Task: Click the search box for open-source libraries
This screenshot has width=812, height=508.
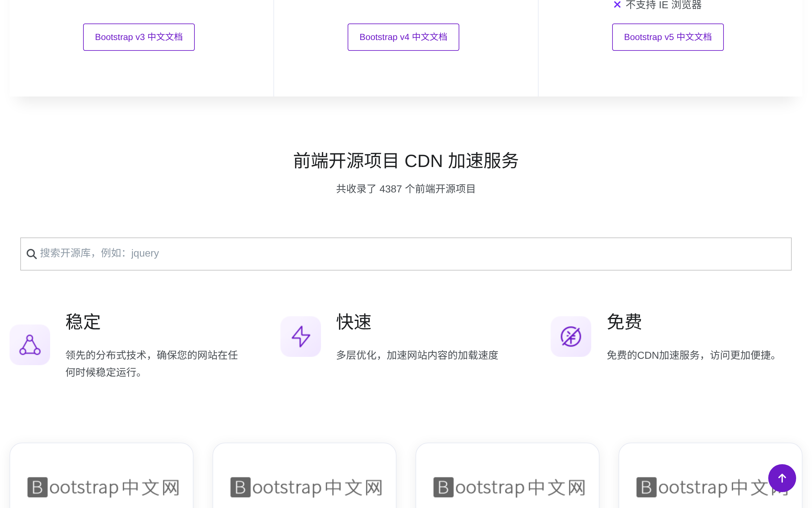Action: click(406, 254)
